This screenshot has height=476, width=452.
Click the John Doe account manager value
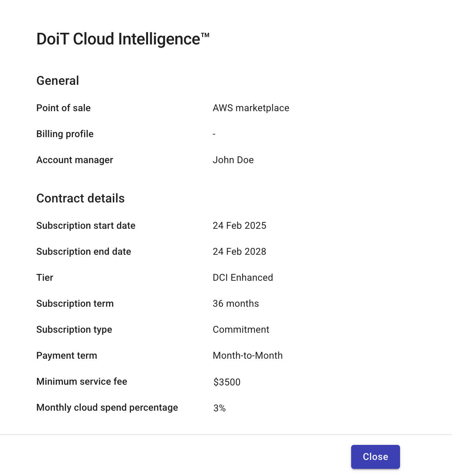pos(233,160)
